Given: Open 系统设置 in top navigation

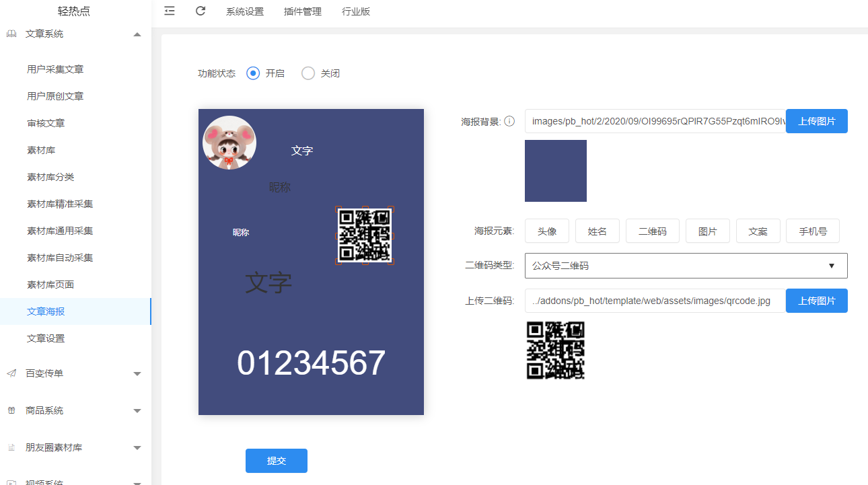Looking at the screenshot, I should (245, 11).
